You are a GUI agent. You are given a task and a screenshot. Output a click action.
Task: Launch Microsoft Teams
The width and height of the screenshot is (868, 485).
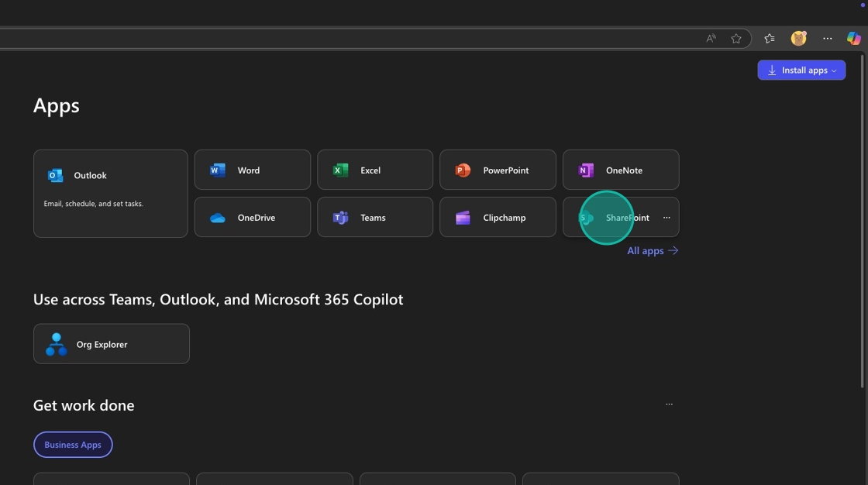click(x=374, y=217)
